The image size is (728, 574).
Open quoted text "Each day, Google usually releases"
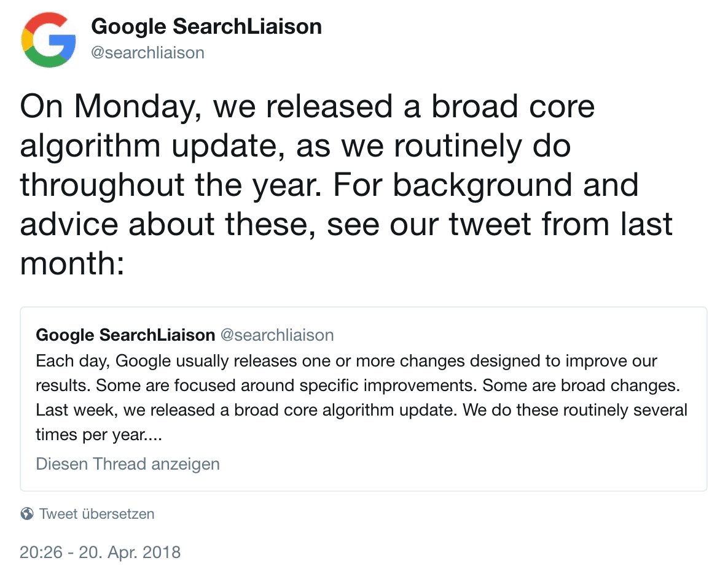point(346,361)
